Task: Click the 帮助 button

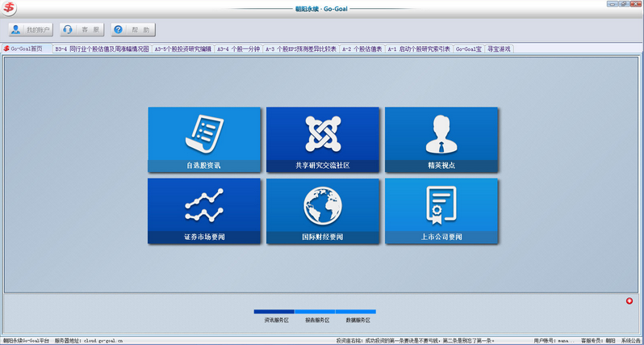Action: [132, 30]
